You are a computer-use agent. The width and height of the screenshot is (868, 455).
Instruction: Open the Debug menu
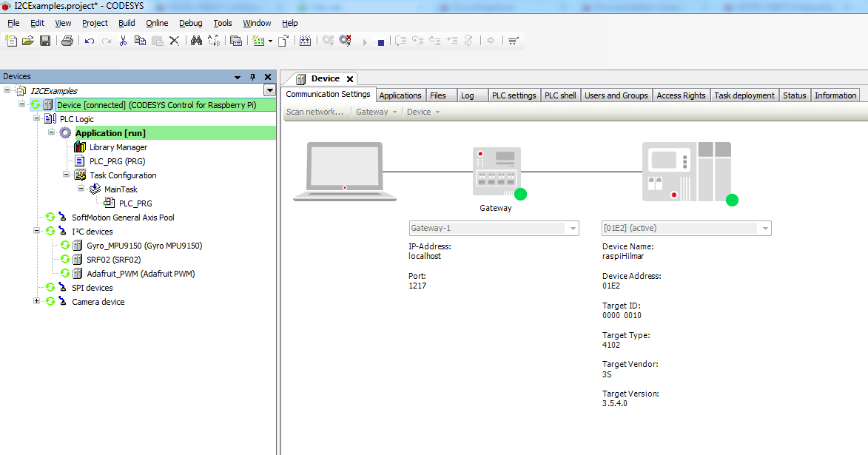[x=190, y=23]
